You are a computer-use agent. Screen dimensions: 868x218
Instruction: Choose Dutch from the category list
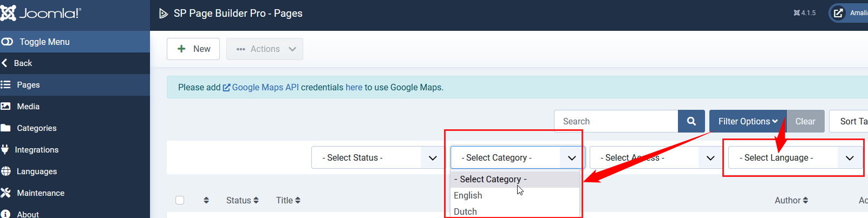465,212
